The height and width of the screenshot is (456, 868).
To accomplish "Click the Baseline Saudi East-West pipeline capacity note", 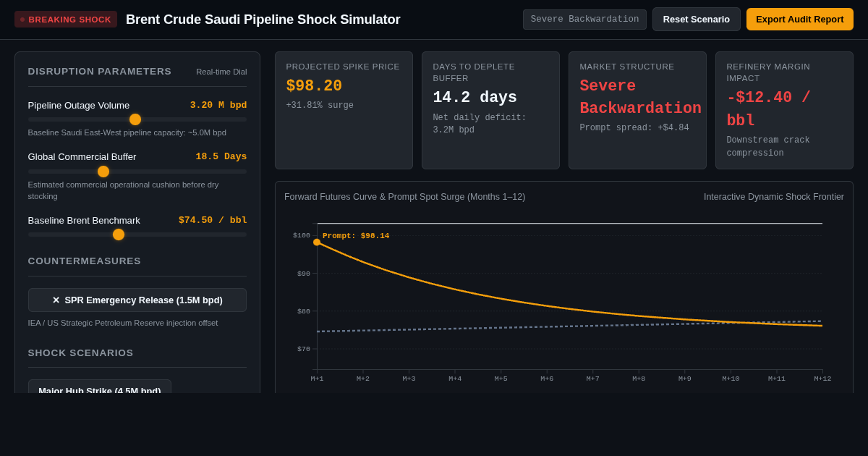I will pos(127,132).
